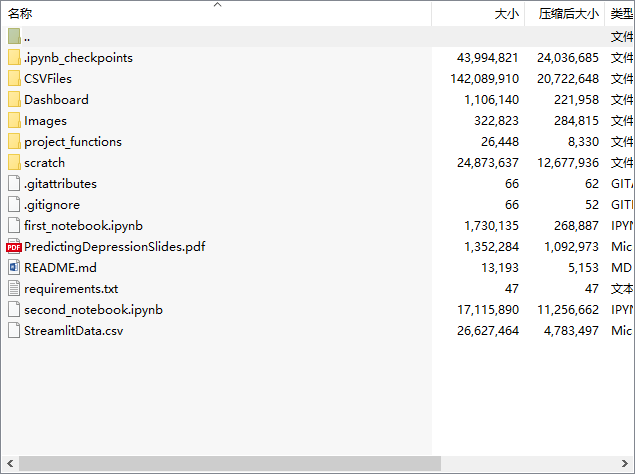Select the project_functions folder name

(73, 141)
